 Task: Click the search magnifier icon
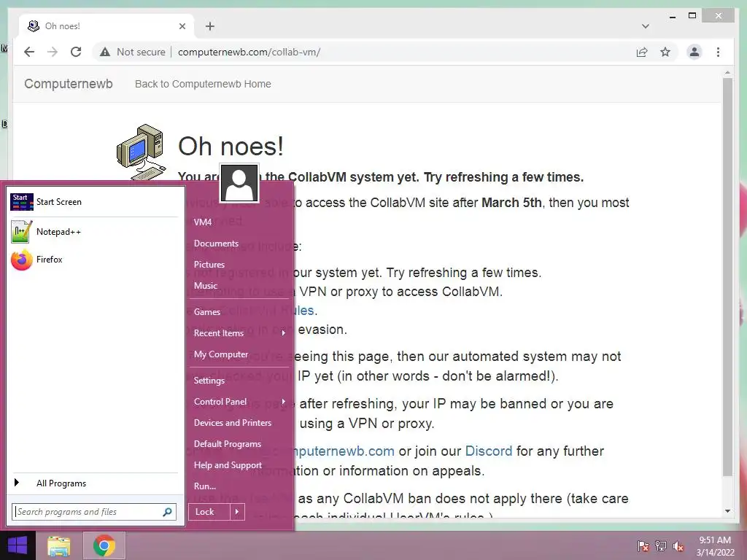(167, 512)
